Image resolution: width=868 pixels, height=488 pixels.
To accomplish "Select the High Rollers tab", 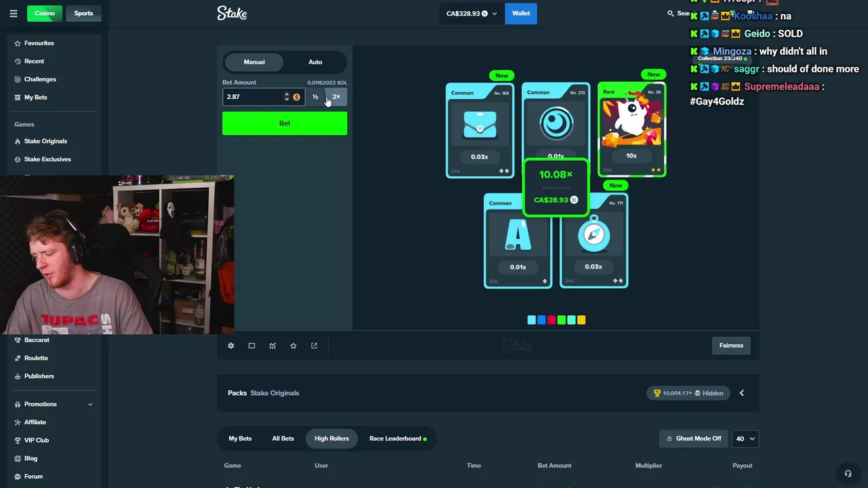I will [332, 439].
